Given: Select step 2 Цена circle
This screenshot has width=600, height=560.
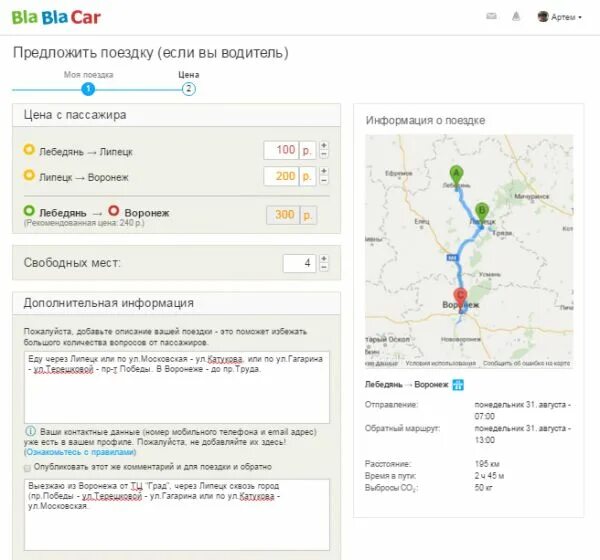Looking at the screenshot, I should click(x=188, y=89).
